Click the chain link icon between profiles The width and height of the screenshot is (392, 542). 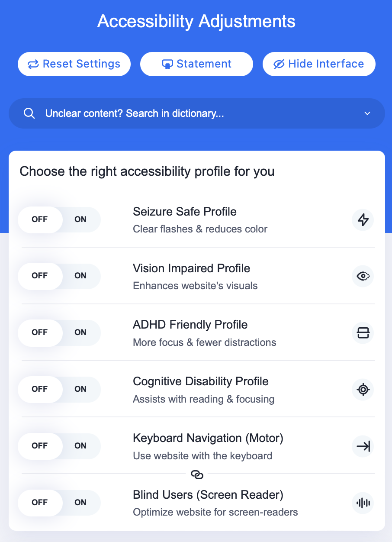(197, 474)
